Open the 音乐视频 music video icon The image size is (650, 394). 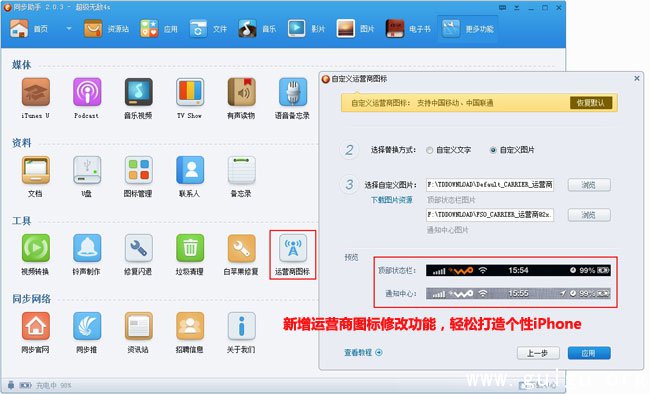pyautogui.click(x=138, y=92)
